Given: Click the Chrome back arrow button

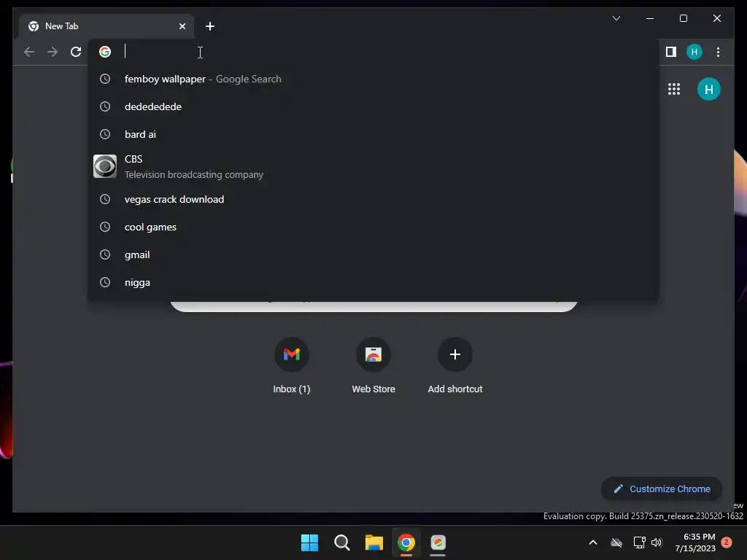Looking at the screenshot, I should point(29,52).
